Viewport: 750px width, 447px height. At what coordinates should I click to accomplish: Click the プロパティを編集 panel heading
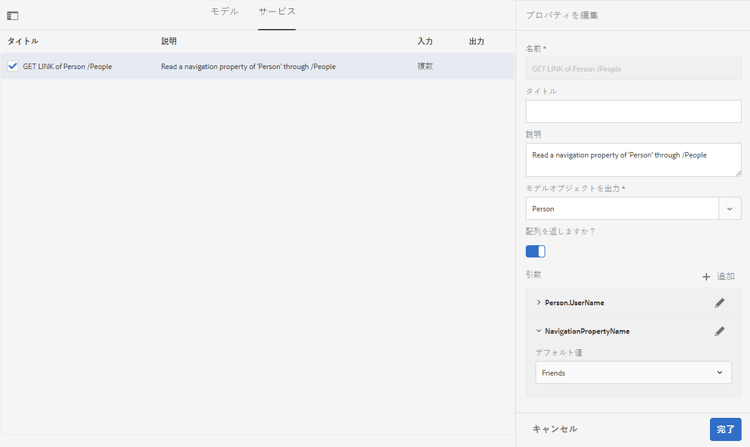pyautogui.click(x=562, y=15)
